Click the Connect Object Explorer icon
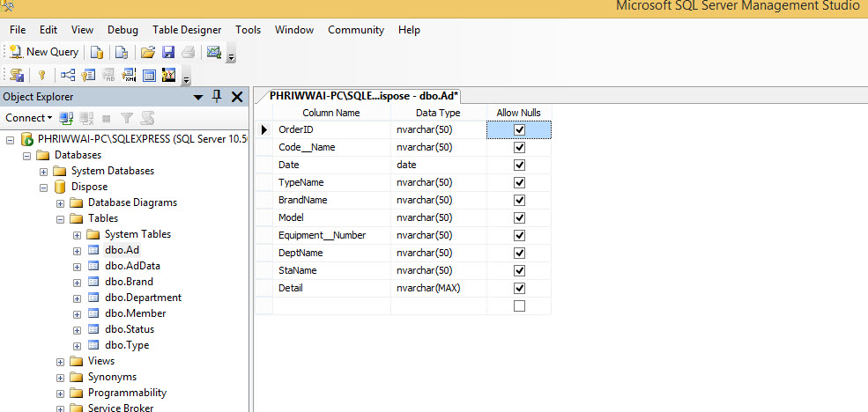Viewport: 868px width, 412px height. click(67, 118)
